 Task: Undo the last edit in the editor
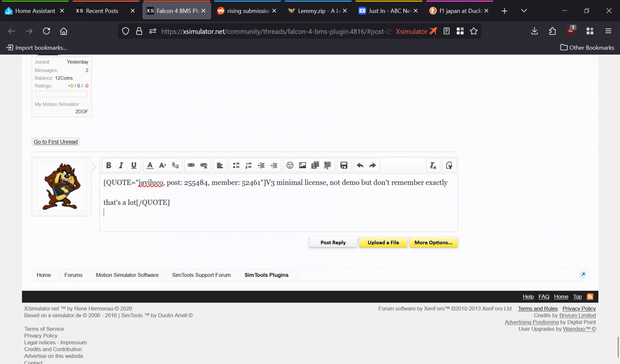click(360, 165)
